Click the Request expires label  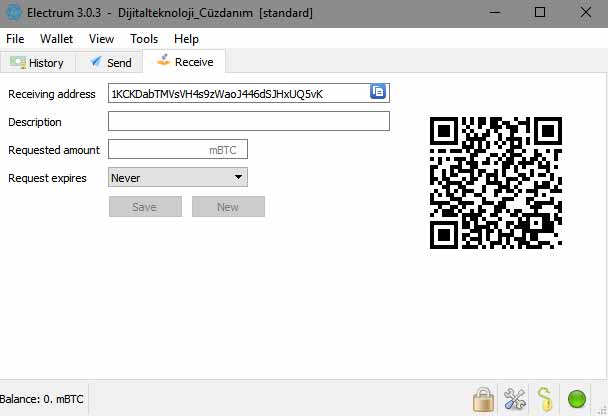point(47,178)
